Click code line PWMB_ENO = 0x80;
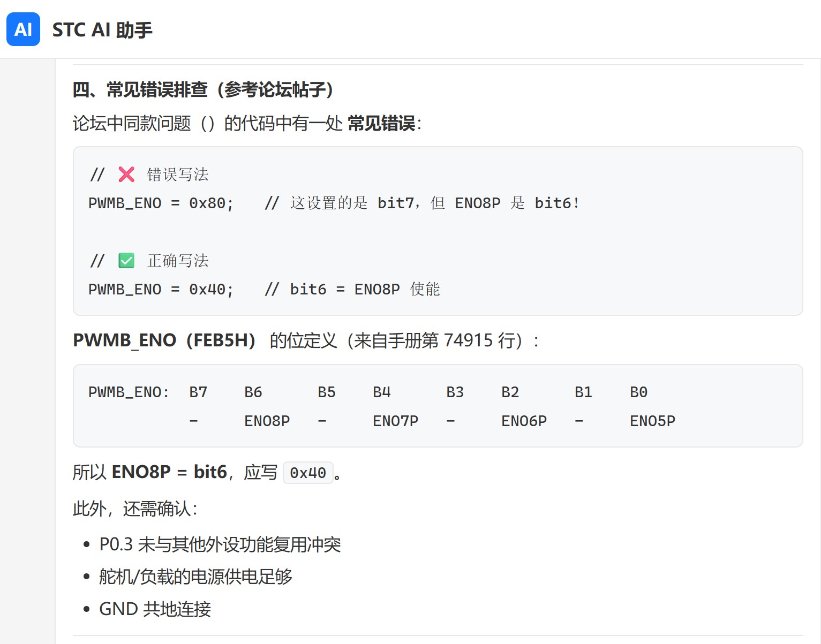 point(161,203)
